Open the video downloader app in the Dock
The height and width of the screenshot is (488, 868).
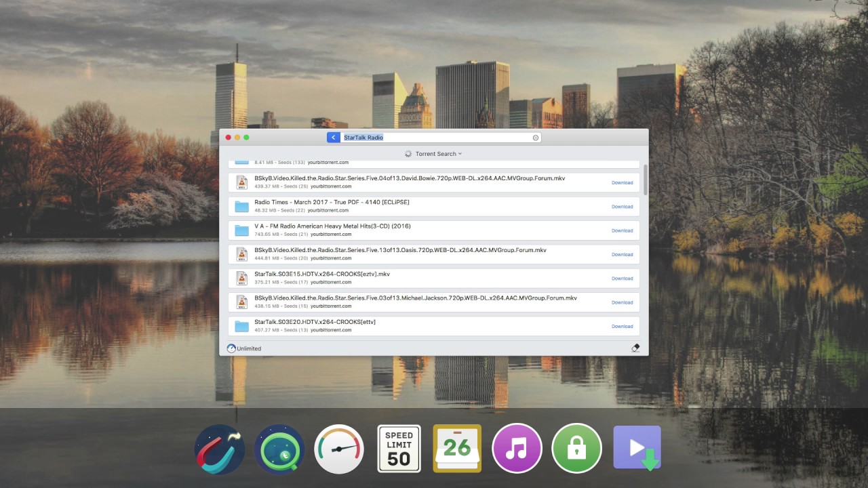637,449
